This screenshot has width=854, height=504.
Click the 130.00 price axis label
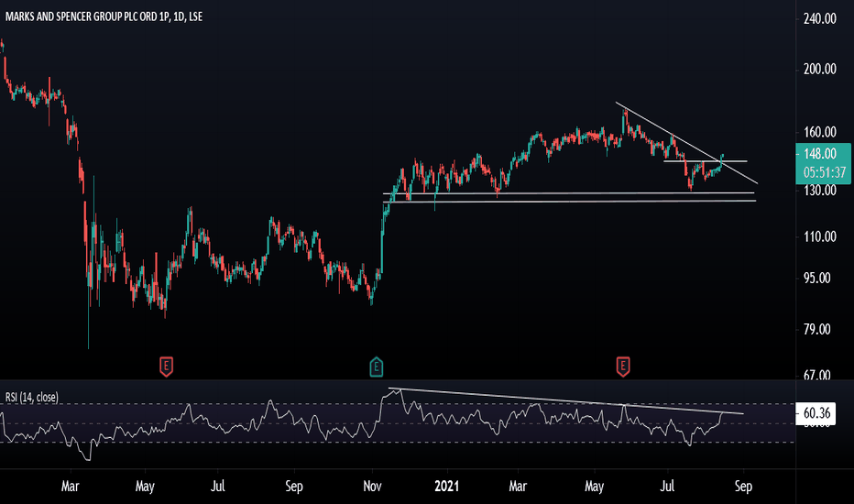click(820, 191)
